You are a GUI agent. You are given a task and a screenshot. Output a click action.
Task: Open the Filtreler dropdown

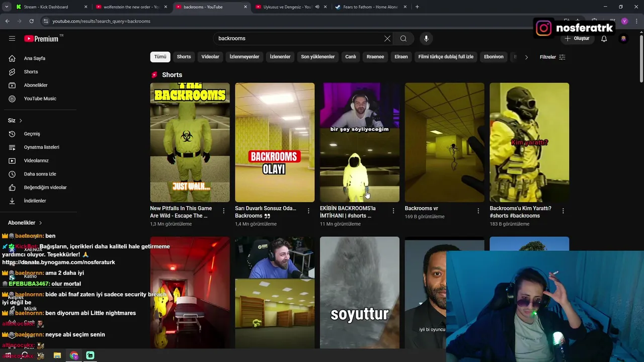click(x=552, y=57)
